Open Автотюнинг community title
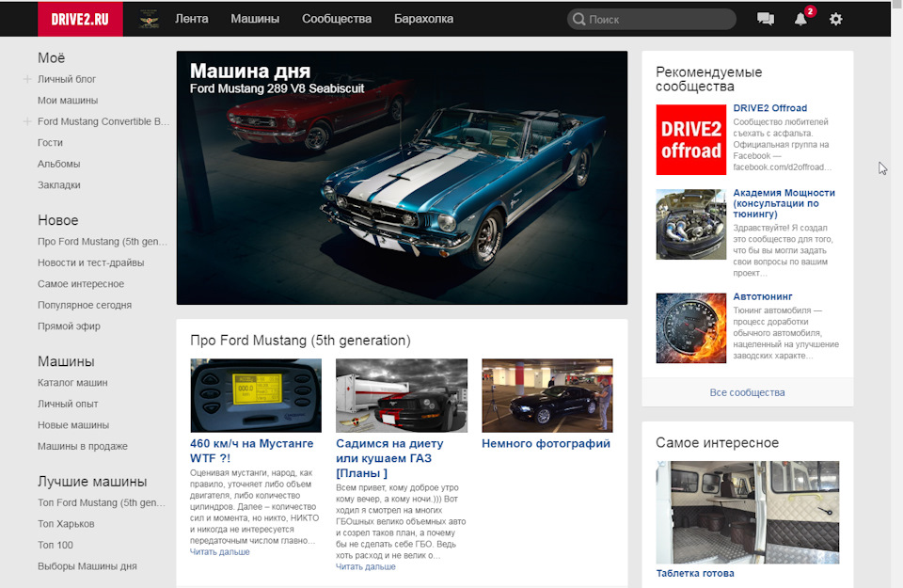 tap(763, 296)
